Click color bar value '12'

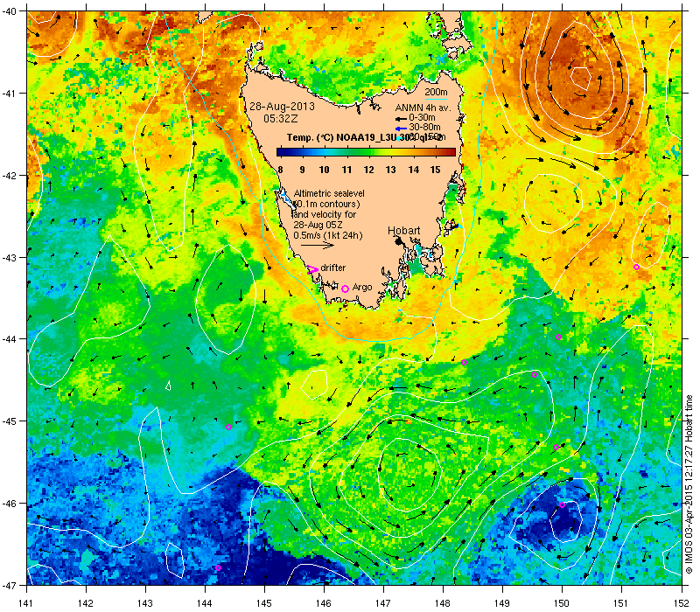368,170
